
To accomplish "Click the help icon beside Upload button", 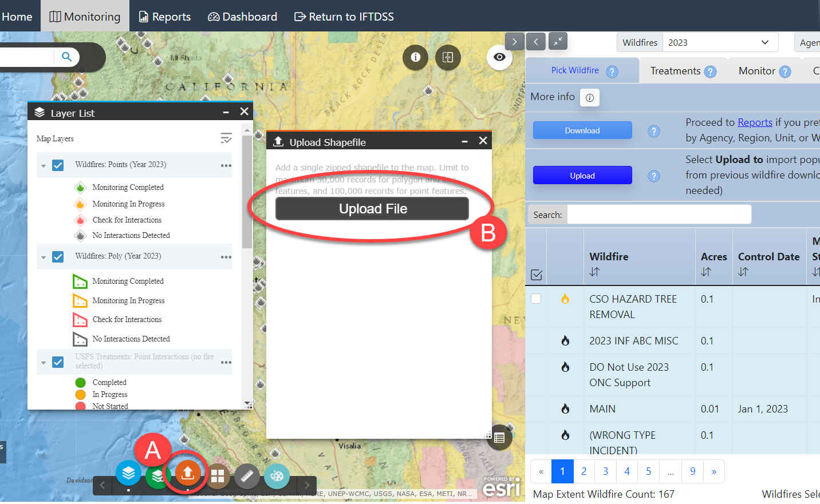I will [x=653, y=176].
